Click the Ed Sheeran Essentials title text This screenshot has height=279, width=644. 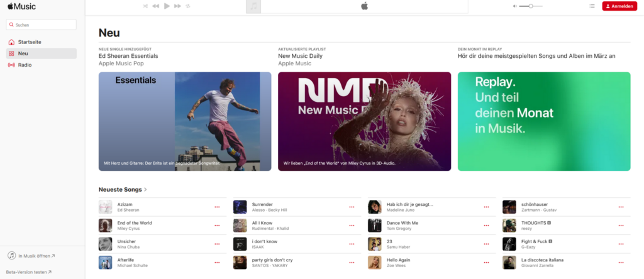click(x=128, y=56)
